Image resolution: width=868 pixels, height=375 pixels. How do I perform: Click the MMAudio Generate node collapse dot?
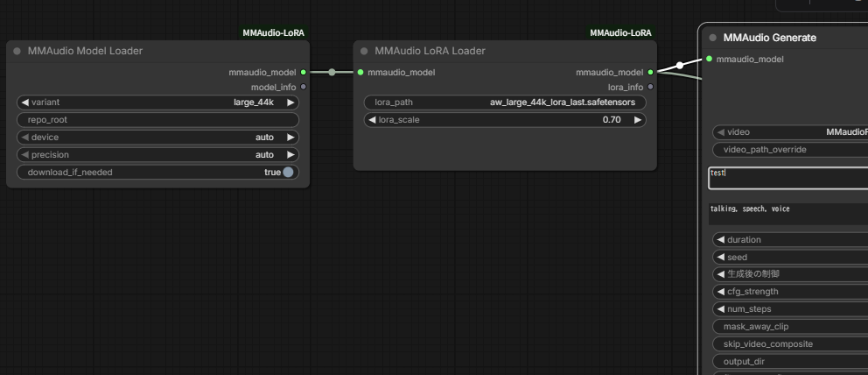[713, 38]
